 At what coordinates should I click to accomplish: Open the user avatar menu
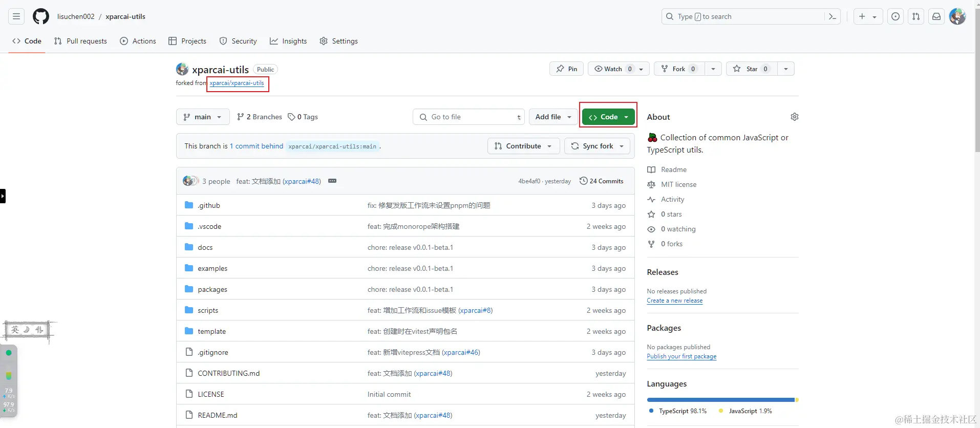957,16
